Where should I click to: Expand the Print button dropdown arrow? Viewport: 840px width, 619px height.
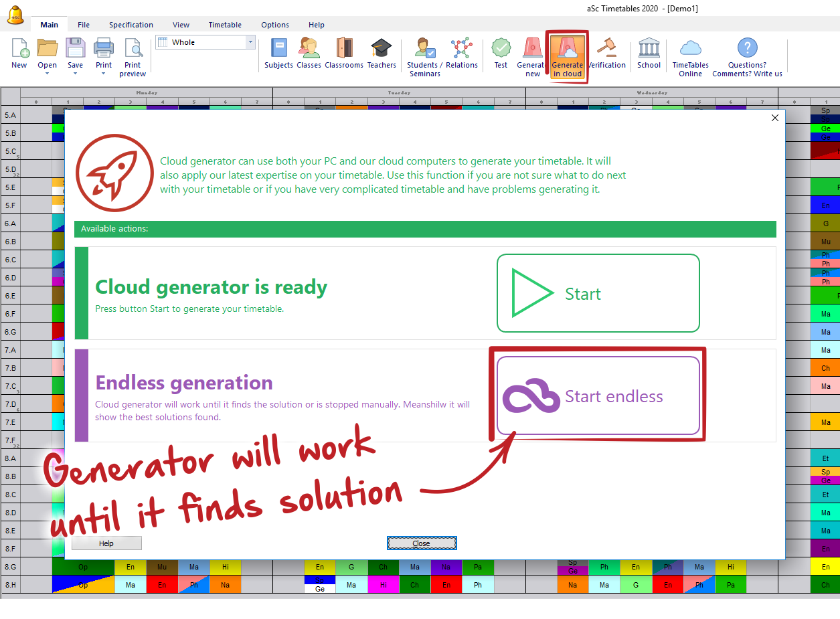103,74
